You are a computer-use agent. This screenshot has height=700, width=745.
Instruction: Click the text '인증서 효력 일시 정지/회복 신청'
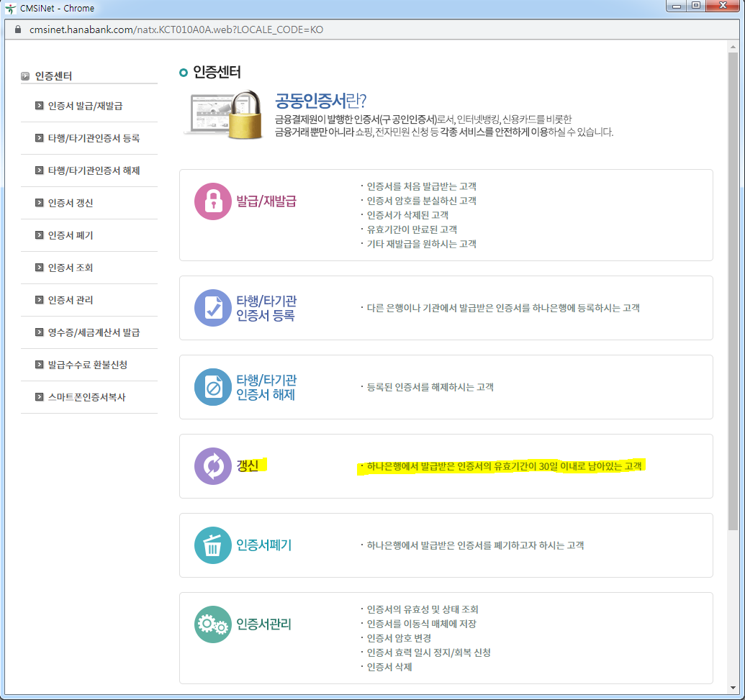coord(428,653)
